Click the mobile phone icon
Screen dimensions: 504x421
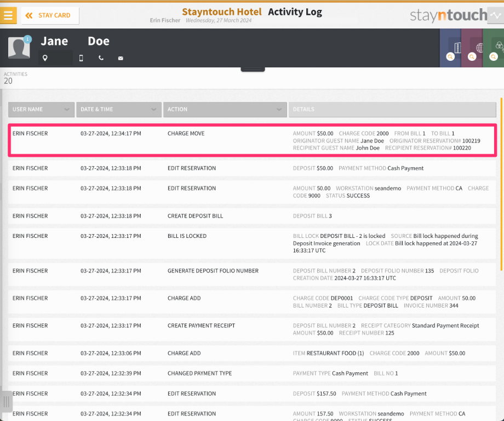click(x=81, y=58)
